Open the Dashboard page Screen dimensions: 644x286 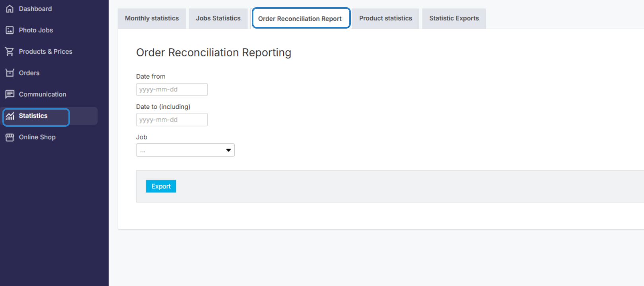pos(35,9)
